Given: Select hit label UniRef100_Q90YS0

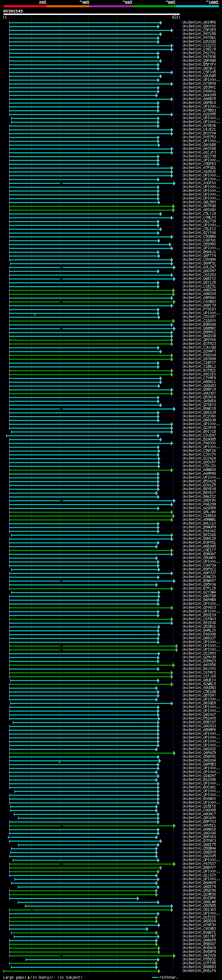Looking at the screenshot, I should 199,27.
